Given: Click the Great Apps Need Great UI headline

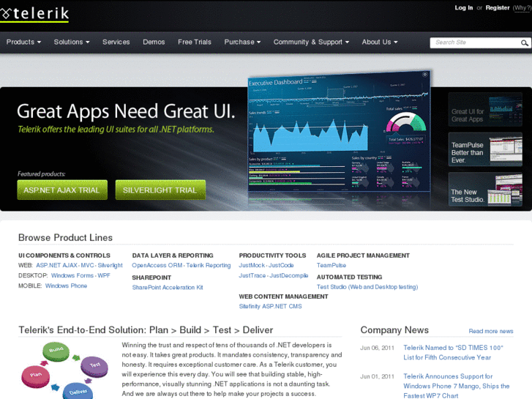Looking at the screenshot, I should pos(126,111).
